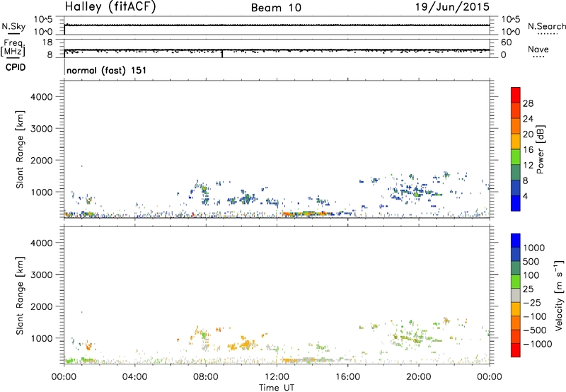566x392 pixels.
Task: Pick the gray segment of velocity colorbar
Action: click(x=516, y=296)
